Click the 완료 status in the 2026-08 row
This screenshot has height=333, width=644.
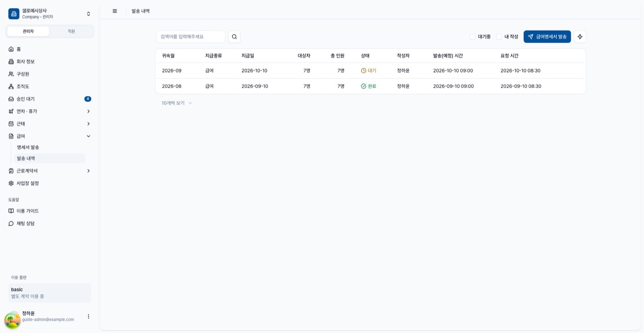point(368,86)
